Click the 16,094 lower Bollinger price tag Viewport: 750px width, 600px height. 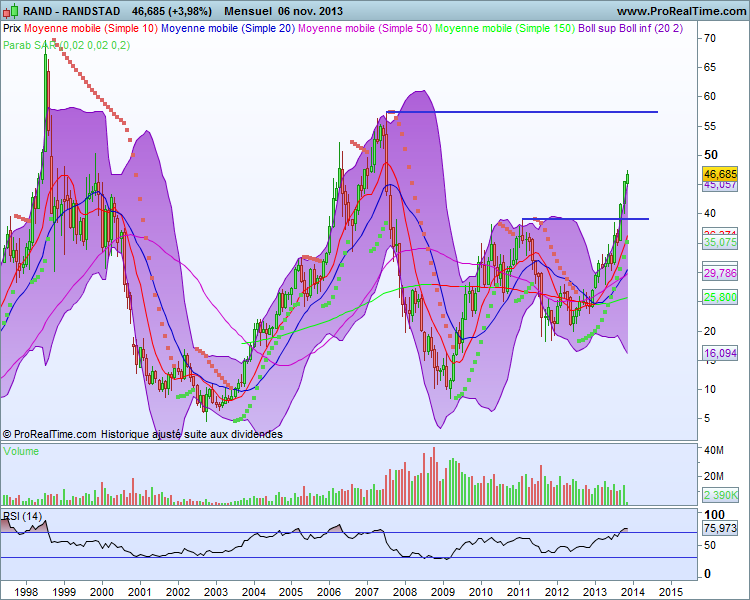pyautogui.click(x=720, y=353)
